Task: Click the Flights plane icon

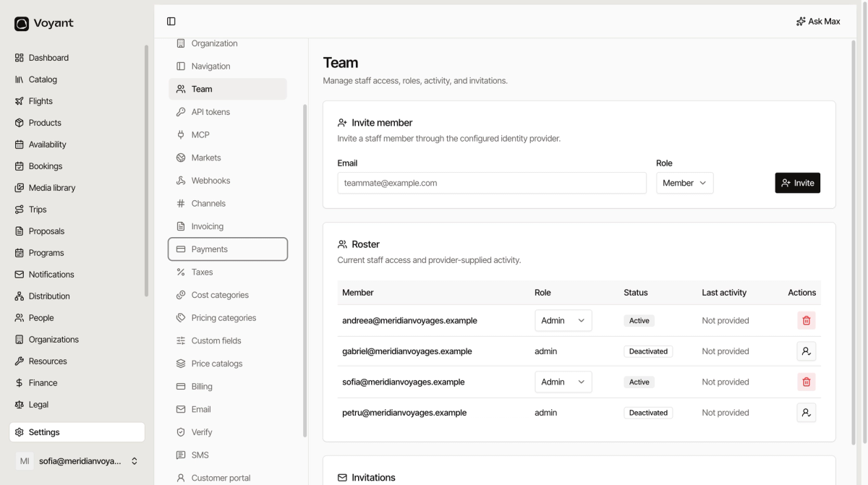Action: point(20,101)
